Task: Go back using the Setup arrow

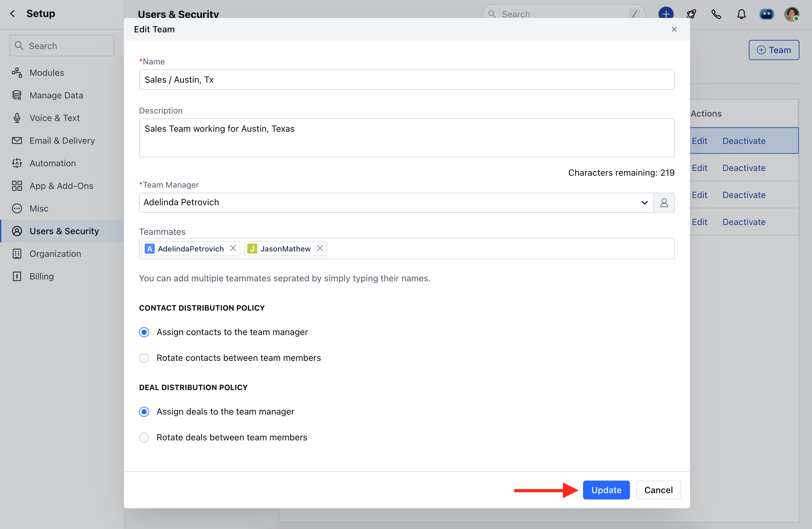Action: (x=13, y=14)
